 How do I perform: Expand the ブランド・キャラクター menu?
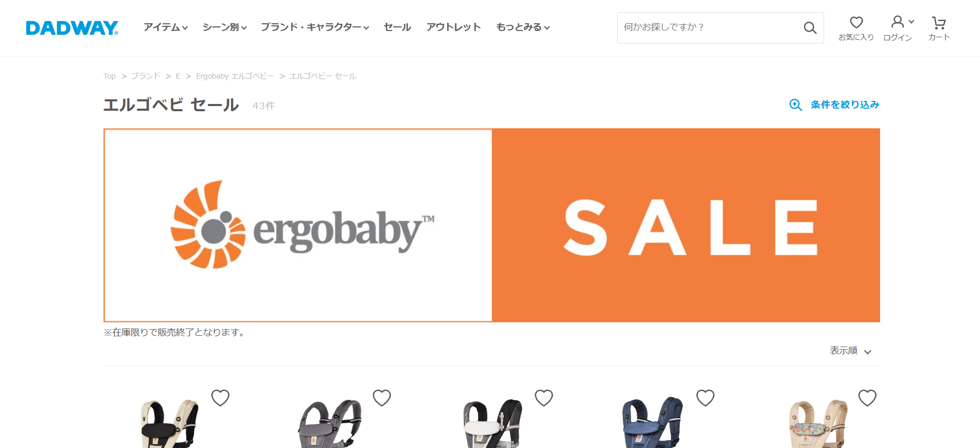click(315, 27)
